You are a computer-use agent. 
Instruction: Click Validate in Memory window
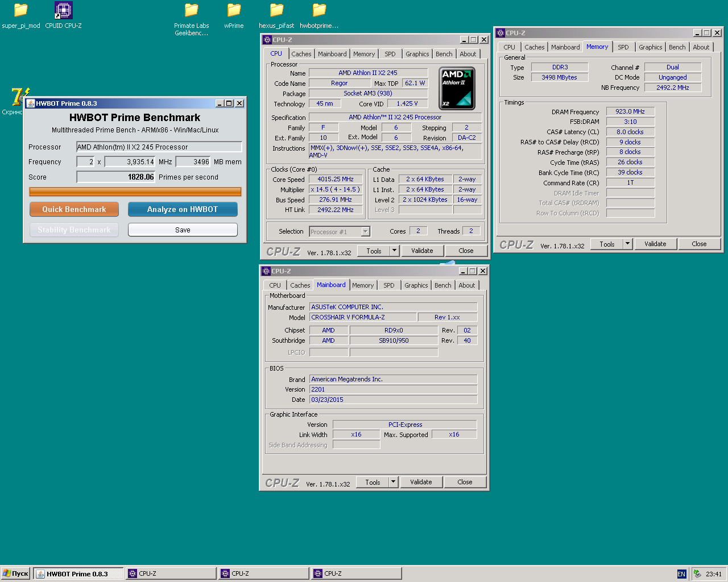point(655,244)
